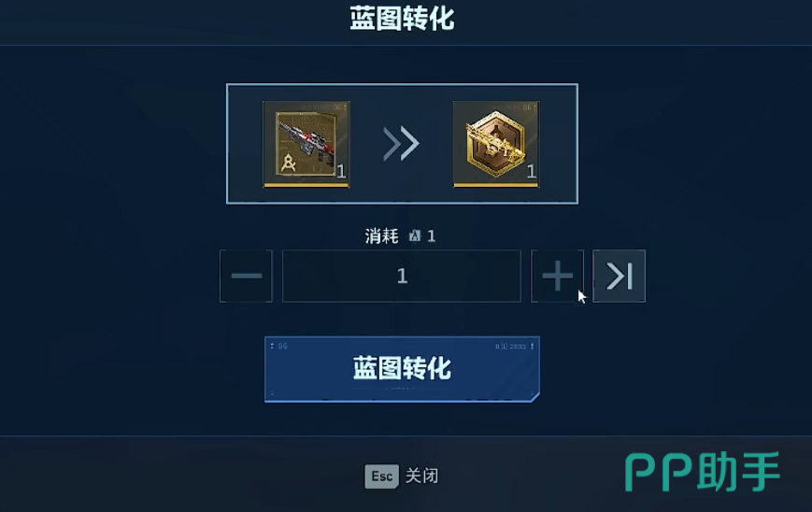Click the PP助手 watermark logo
Viewport: 812px width, 512px height.
click(x=703, y=471)
